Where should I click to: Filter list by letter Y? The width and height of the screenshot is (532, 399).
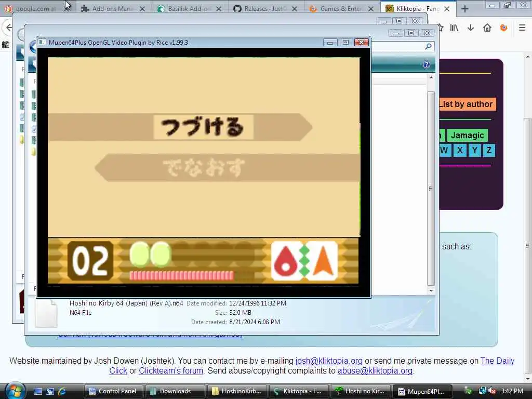click(475, 150)
